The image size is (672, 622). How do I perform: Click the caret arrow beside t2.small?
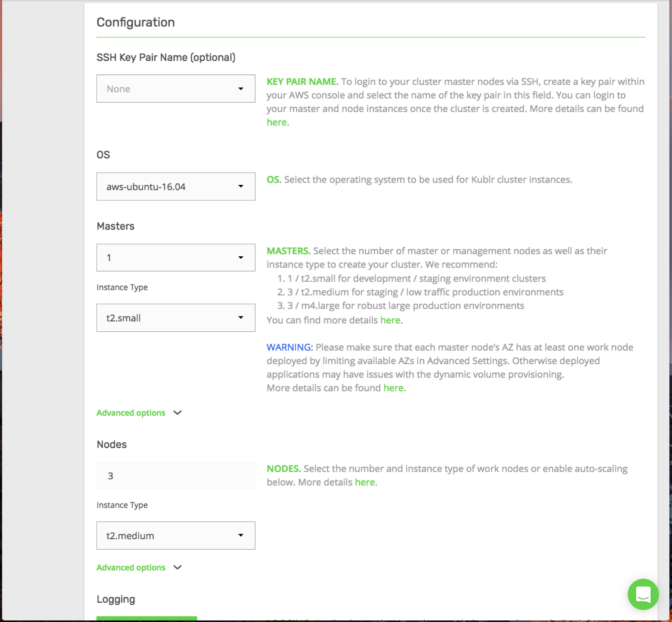point(241,318)
